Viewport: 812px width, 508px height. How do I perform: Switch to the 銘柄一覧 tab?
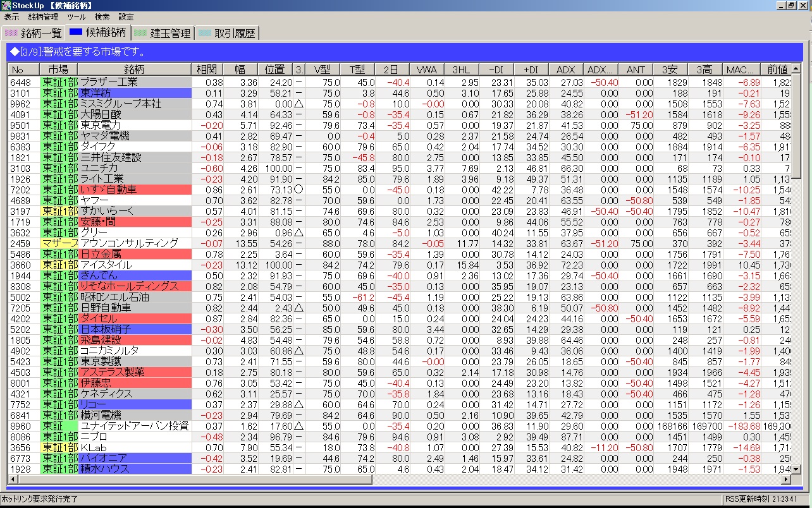click(x=34, y=33)
